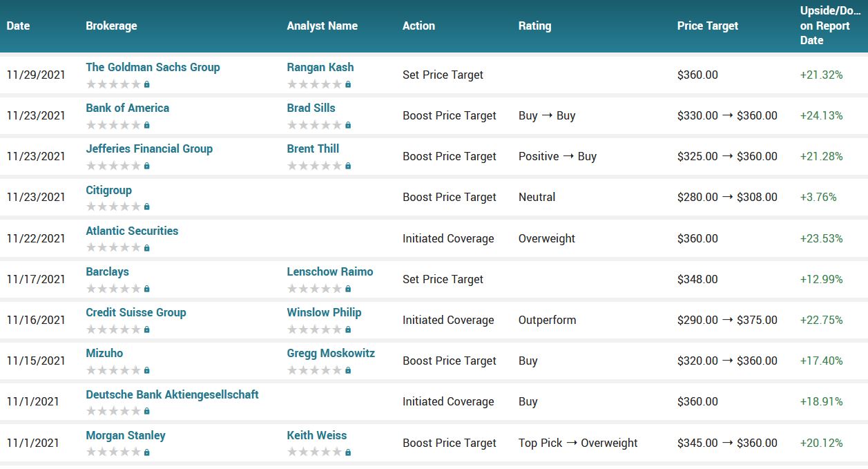The image size is (868, 469).
Task: View analyst Keith Weiss profile
Action: click(317, 435)
